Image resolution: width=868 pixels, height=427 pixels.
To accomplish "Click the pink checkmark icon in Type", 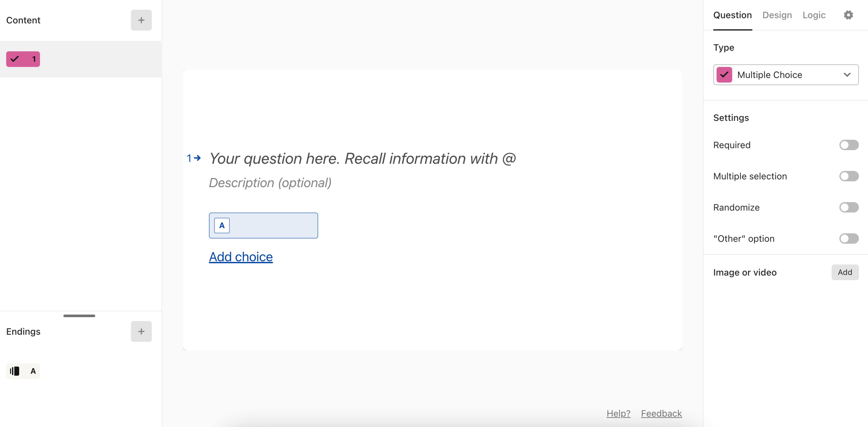I will tap(724, 75).
